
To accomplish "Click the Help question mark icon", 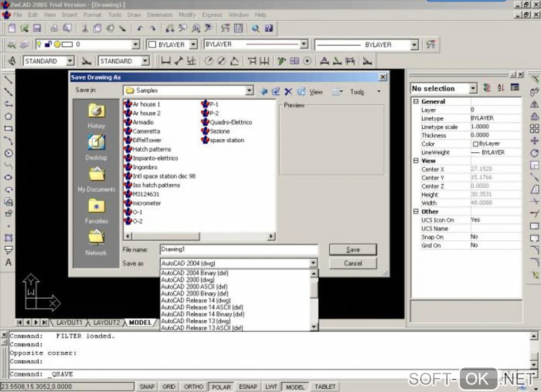I will click(x=269, y=28).
